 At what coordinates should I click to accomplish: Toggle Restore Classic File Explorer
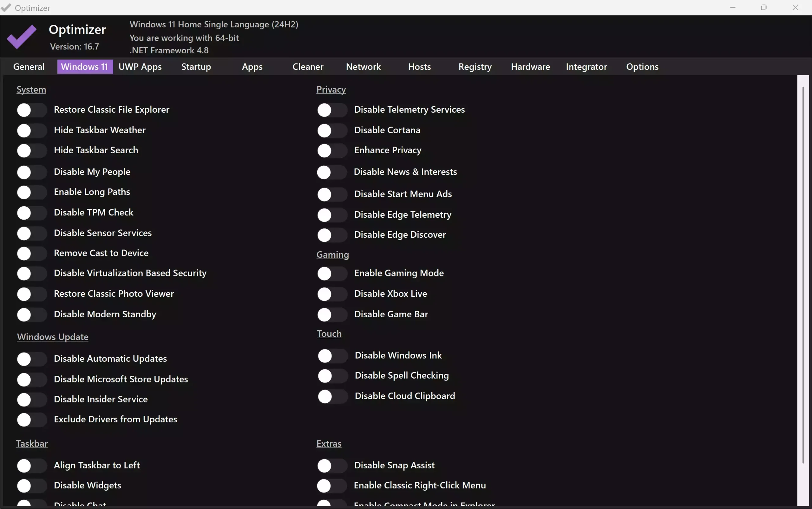click(31, 110)
